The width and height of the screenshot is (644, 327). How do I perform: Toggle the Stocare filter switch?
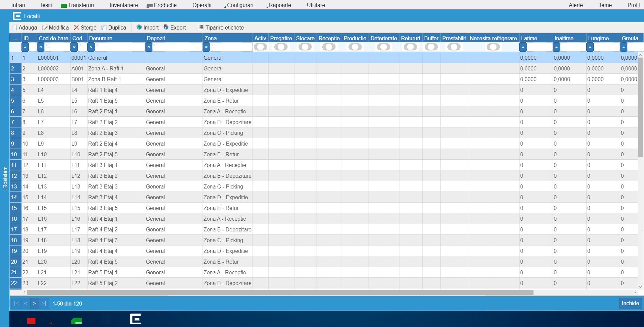click(305, 47)
